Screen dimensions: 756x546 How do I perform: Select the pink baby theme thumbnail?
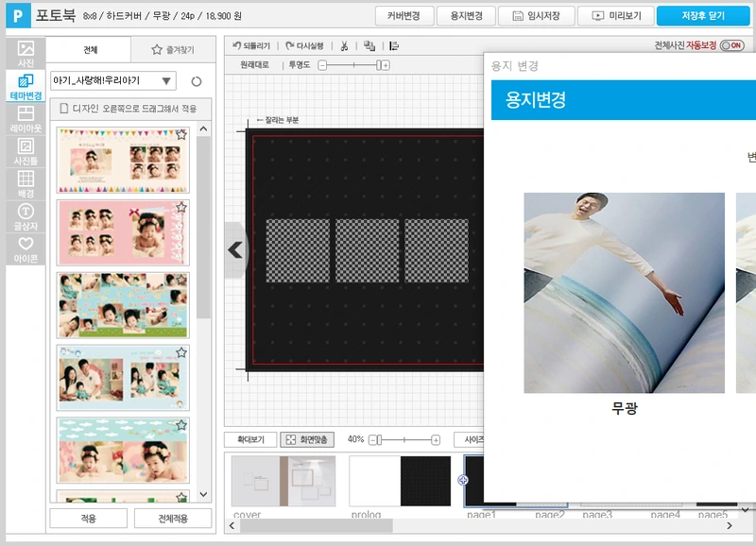click(x=123, y=232)
